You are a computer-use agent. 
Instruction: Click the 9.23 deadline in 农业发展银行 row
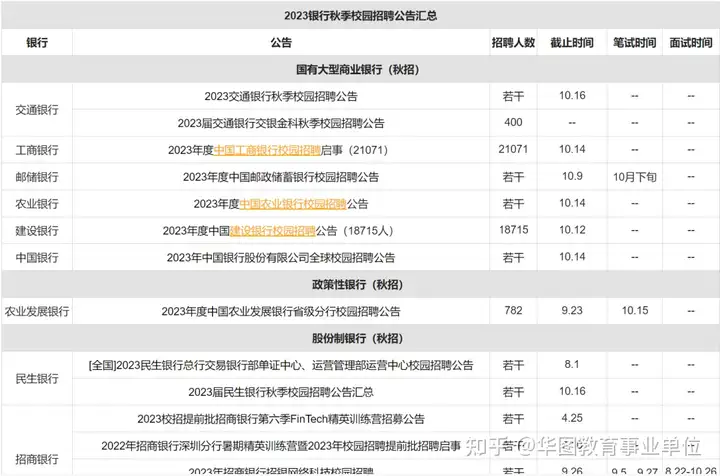572,311
